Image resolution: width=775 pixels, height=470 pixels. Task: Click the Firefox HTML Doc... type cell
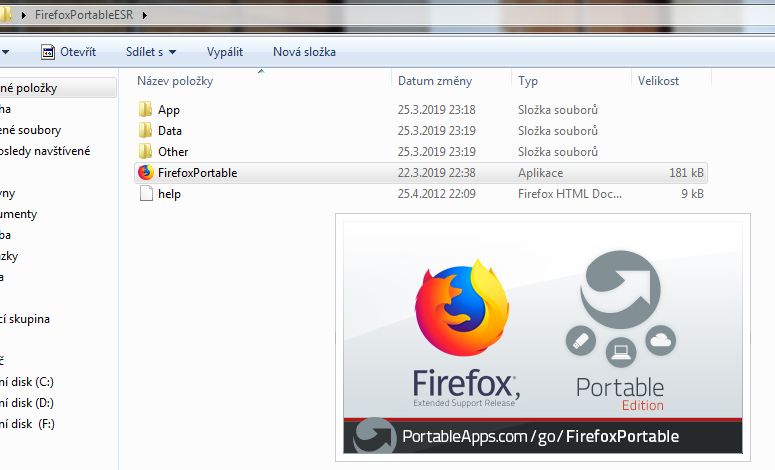coord(570,194)
